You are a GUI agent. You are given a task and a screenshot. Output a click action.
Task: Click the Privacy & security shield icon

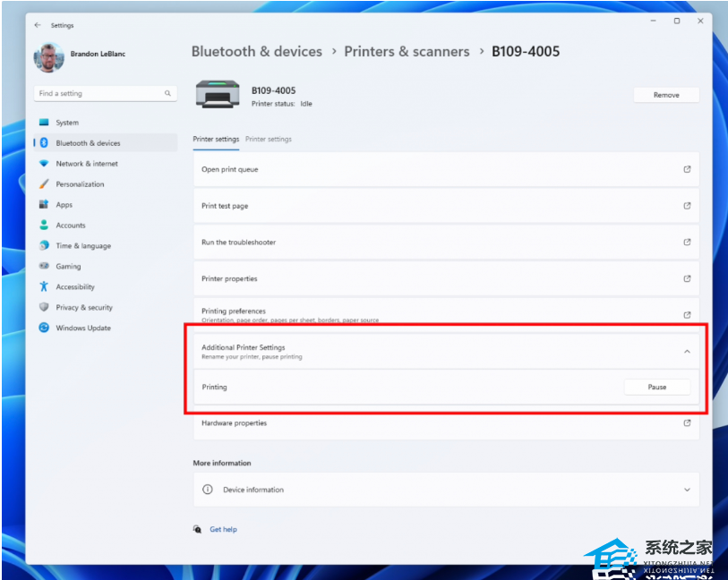[44, 307]
